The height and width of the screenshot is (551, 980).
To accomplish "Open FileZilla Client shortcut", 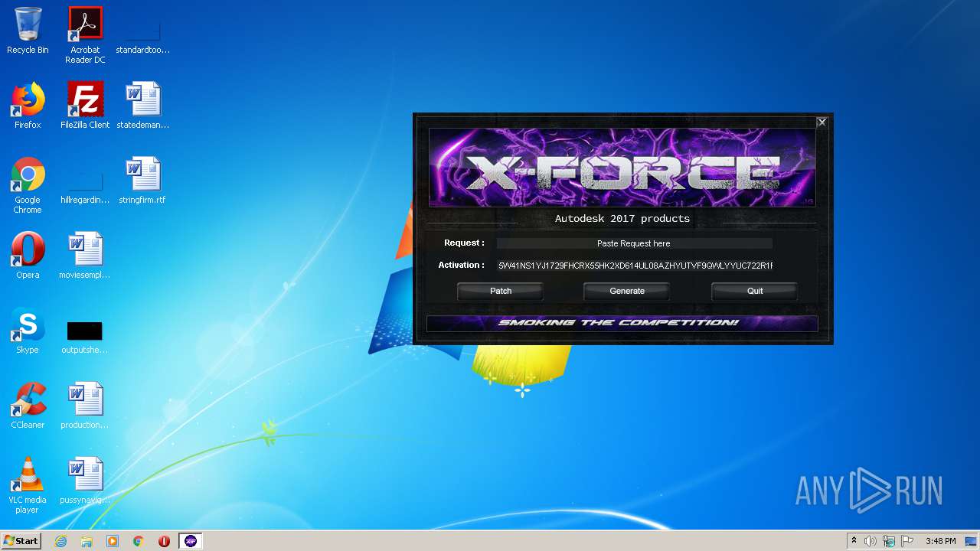I will click(x=85, y=106).
